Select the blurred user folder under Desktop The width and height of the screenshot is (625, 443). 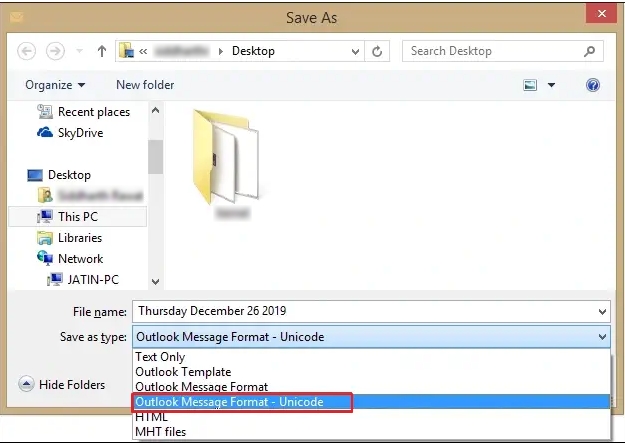[x=100, y=195]
